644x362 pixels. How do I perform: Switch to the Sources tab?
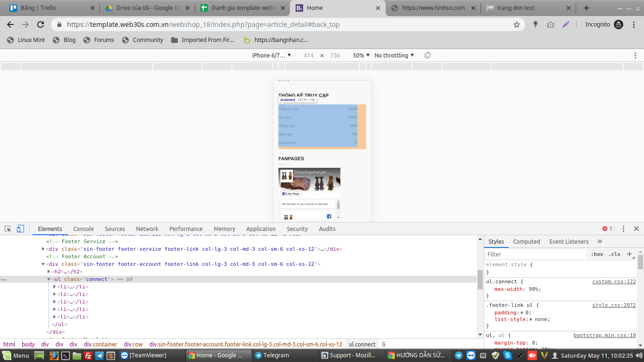(115, 229)
